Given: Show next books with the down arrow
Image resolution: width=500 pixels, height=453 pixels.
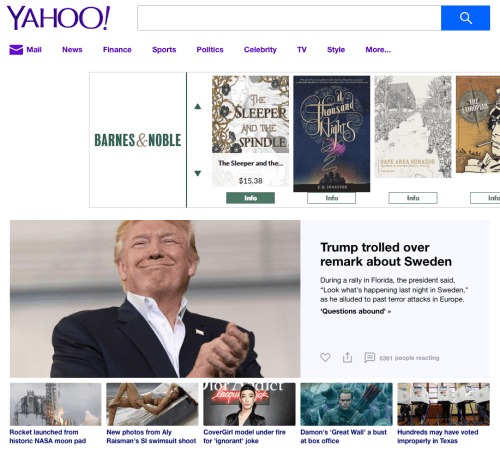Looking at the screenshot, I should click(198, 173).
